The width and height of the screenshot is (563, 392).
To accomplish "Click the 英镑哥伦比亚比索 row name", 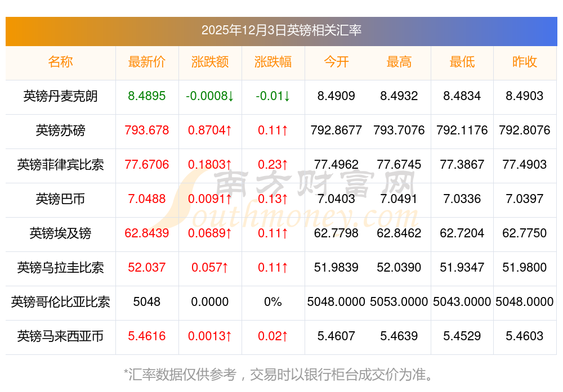I will click(x=60, y=302).
